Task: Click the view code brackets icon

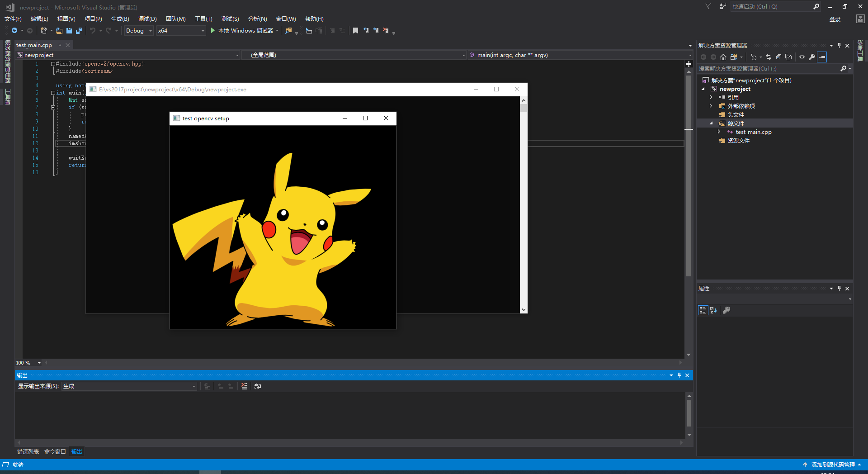Action: pos(802,57)
